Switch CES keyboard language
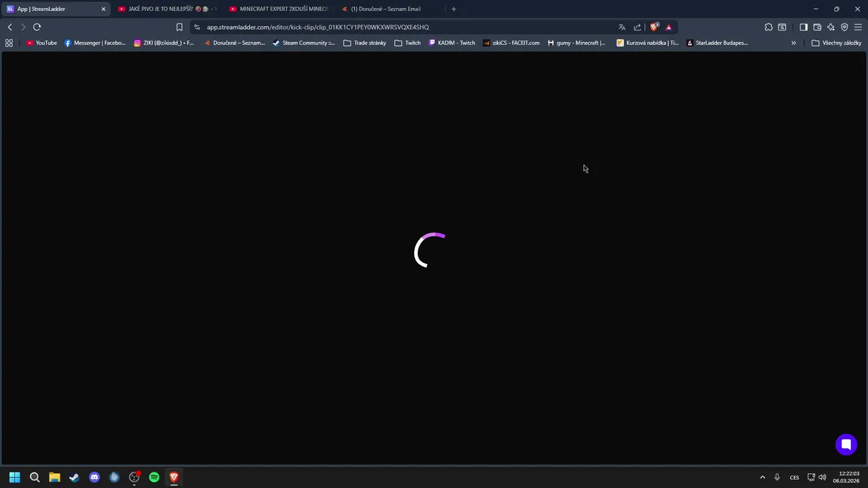 (794, 477)
